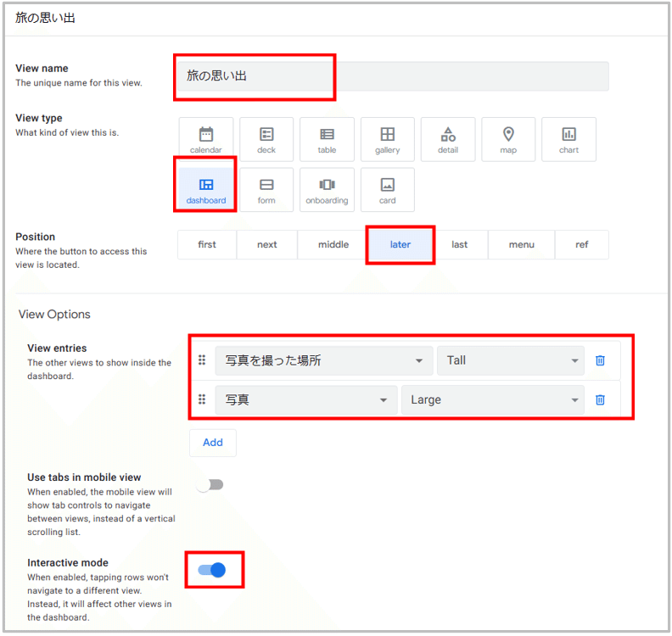
Task: Grab the drag handle of 写真を撮った場所 entry
Action: (202, 360)
